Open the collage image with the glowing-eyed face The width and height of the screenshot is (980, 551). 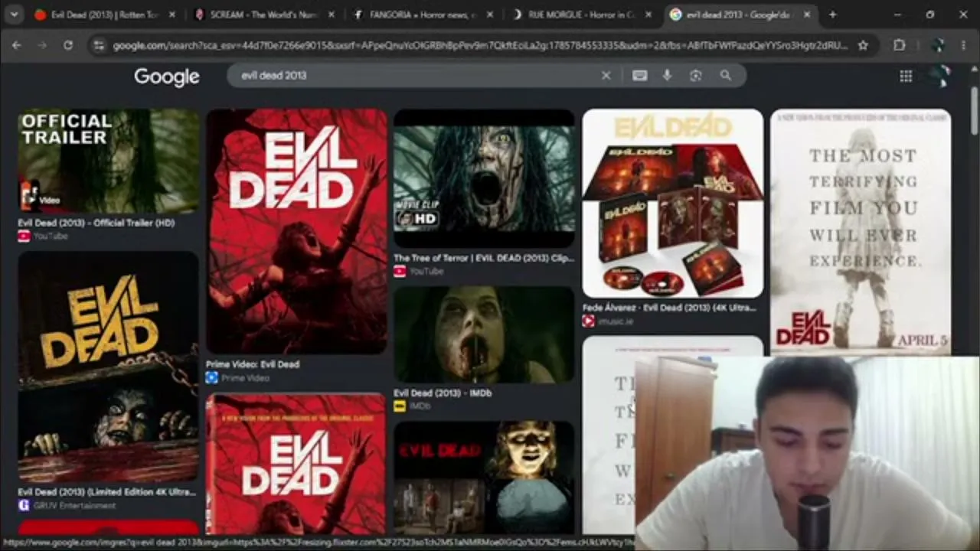point(484,478)
